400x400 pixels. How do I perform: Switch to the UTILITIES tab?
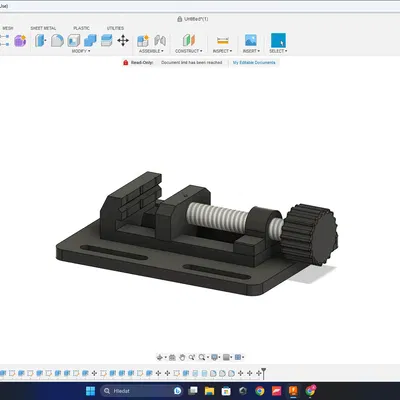[115, 28]
